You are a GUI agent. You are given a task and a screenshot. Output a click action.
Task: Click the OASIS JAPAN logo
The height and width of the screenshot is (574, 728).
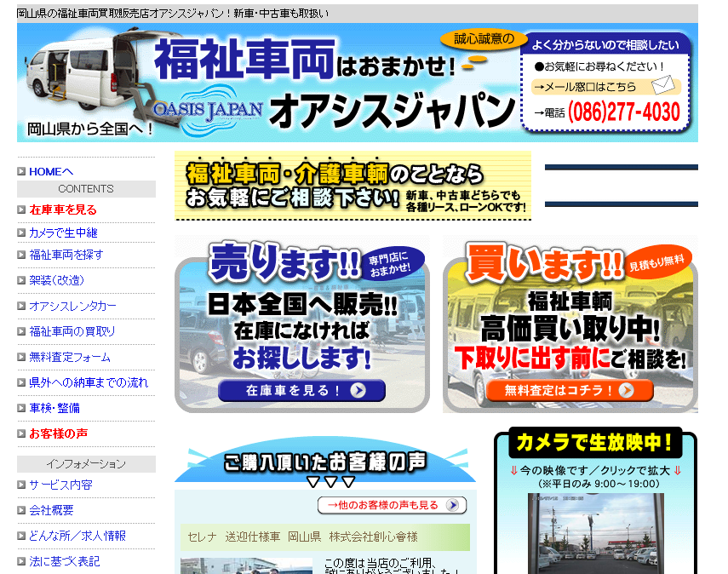click(x=208, y=112)
